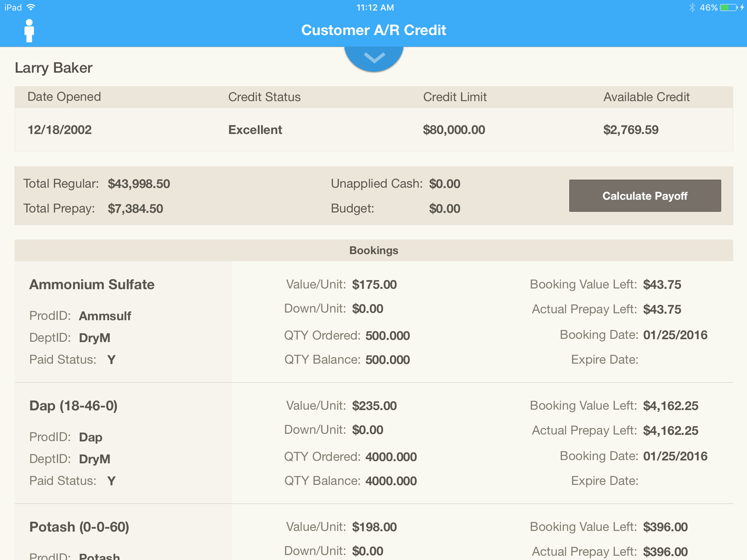Tap the Bluetooth status icon
This screenshot has height=560, width=747.
(x=692, y=7)
